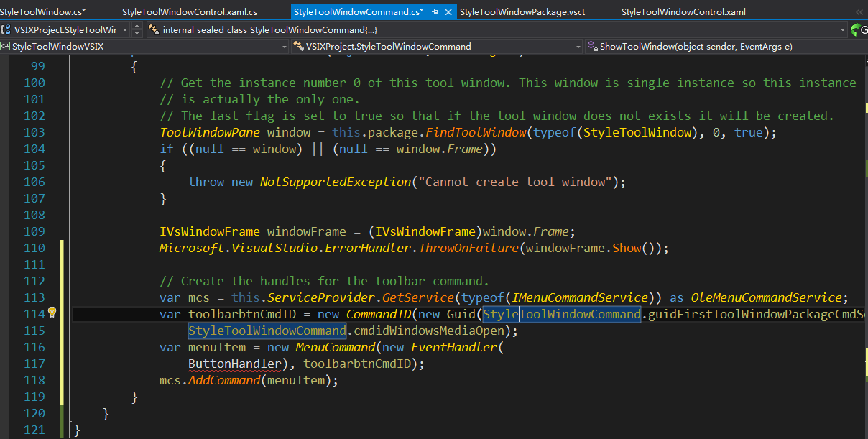Click the ButtonHandler identifier with red squiggle
Viewport: 868px width, 439px height.
[x=234, y=364]
